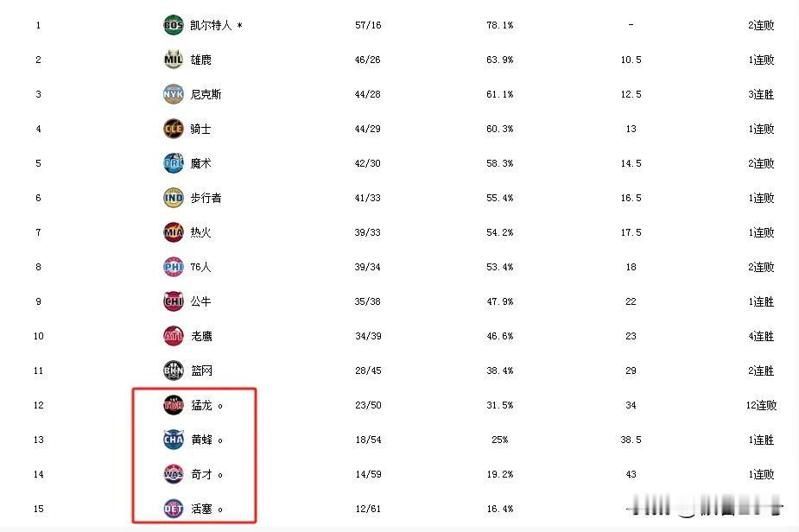Open the 凯尔特人 team link
This screenshot has width=799, height=532.
pos(211,25)
